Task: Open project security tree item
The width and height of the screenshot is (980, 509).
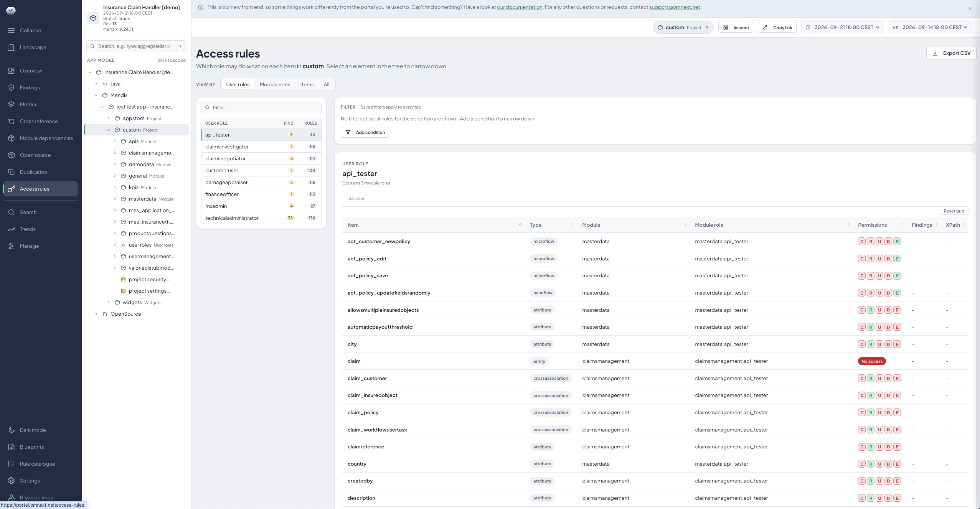Action: point(149,279)
